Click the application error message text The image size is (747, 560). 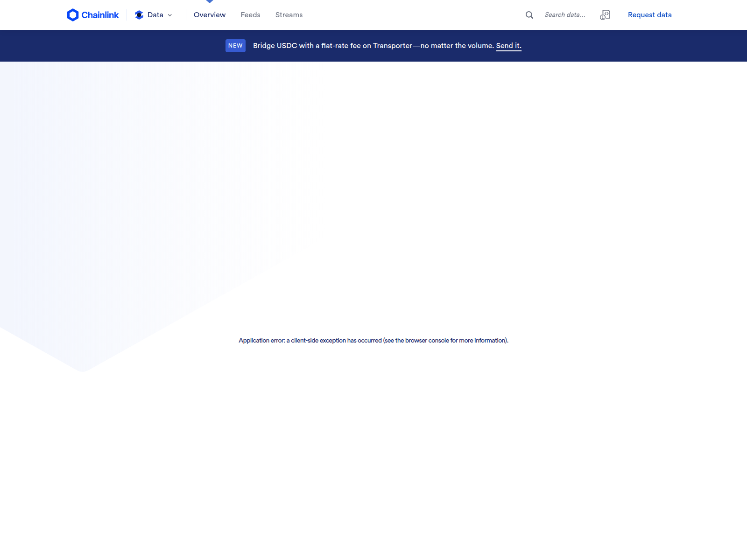(x=373, y=340)
